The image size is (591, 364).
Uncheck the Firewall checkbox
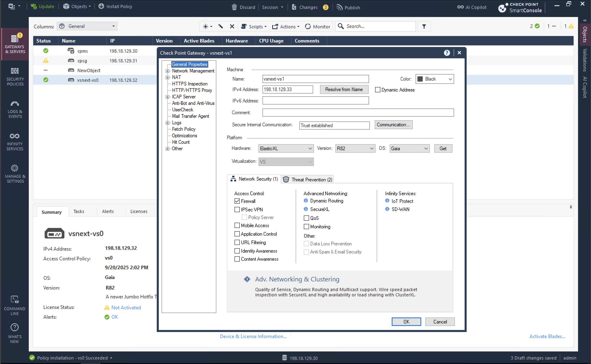(237, 201)
